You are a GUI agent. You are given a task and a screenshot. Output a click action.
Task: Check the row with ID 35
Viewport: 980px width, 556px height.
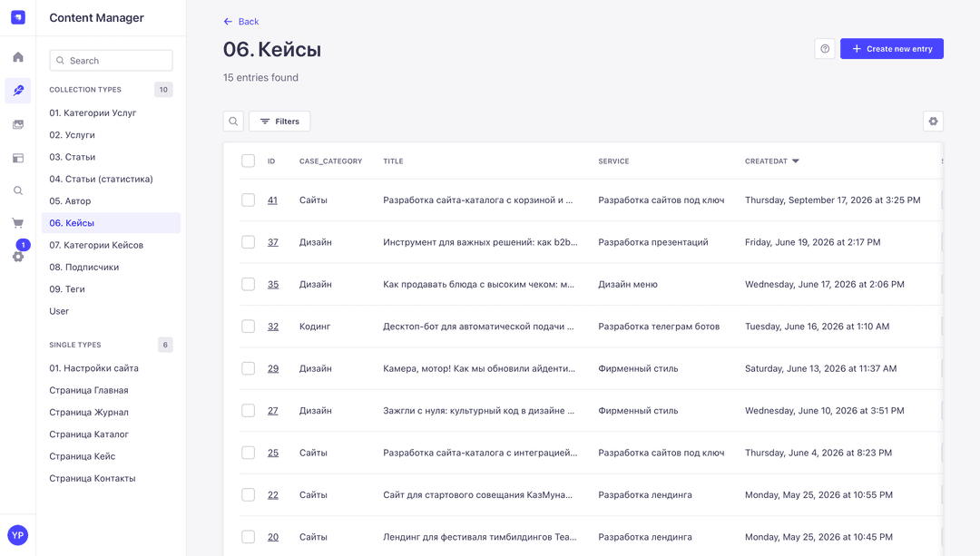point(248,284)
